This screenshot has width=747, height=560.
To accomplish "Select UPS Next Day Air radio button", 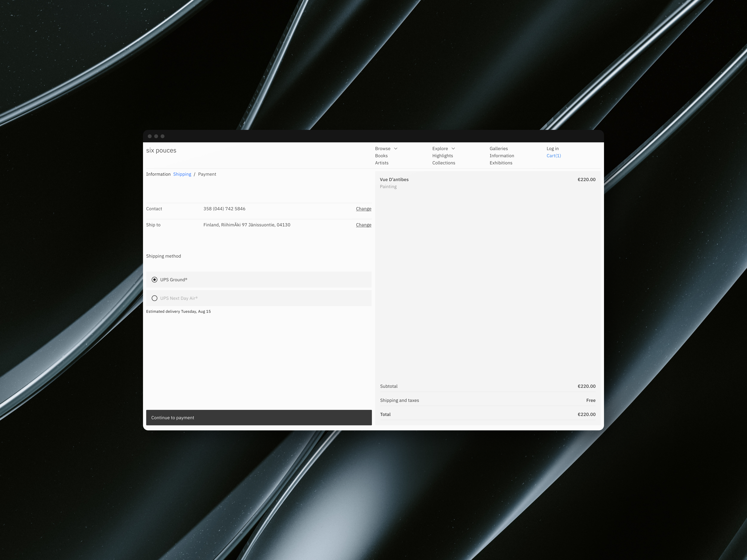I will pyautogui.click(x=154, y=298).
